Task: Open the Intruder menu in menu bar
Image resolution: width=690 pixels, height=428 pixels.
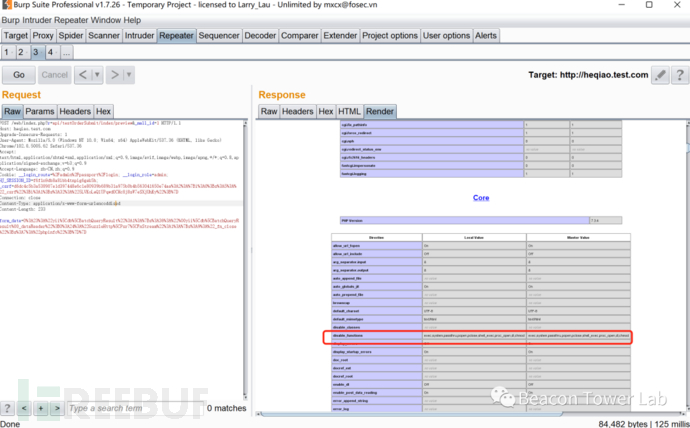Action: [37, 20]
